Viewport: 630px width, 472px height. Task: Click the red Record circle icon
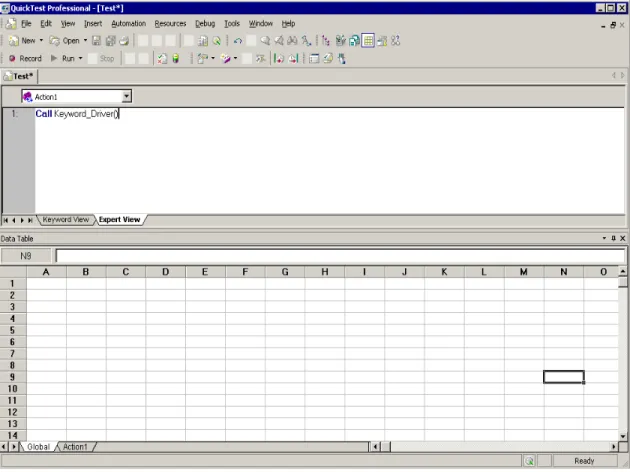[x=12, y=59]
